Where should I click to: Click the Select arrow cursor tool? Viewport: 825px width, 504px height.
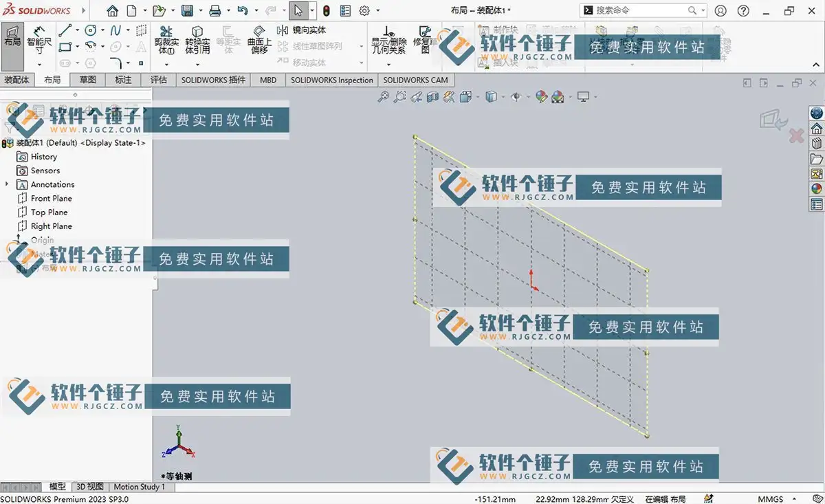(298, 11)
